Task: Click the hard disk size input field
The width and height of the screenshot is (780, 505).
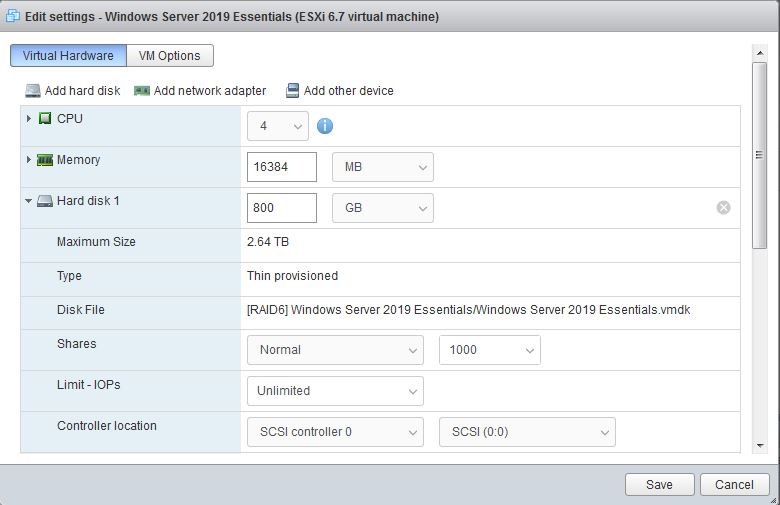Action: (x=282, y=208)
